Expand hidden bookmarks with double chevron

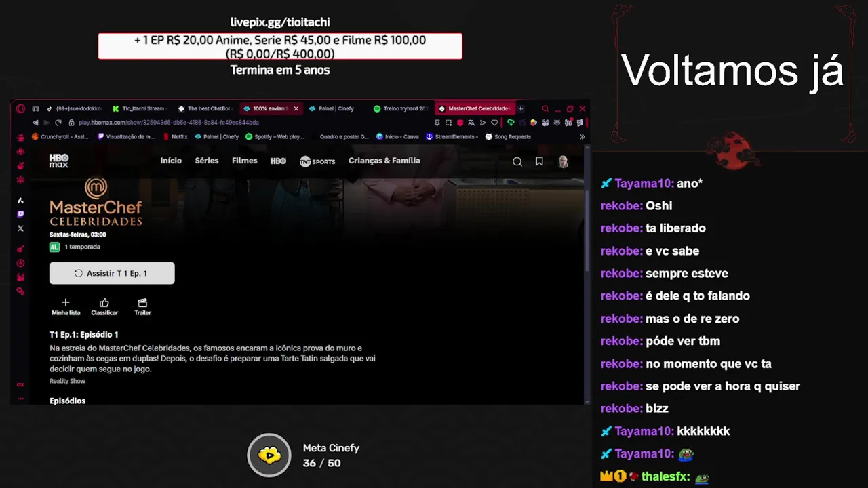pos(582,136)
